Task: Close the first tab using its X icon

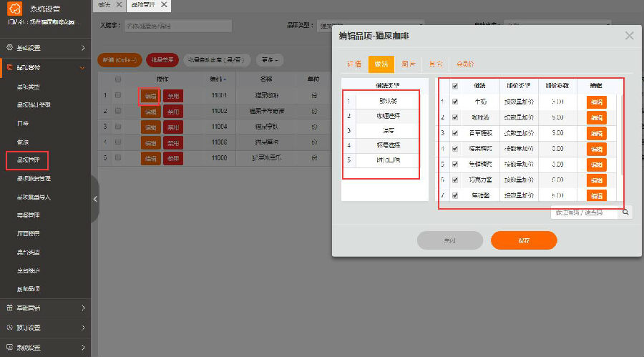Action: [119, 5]
